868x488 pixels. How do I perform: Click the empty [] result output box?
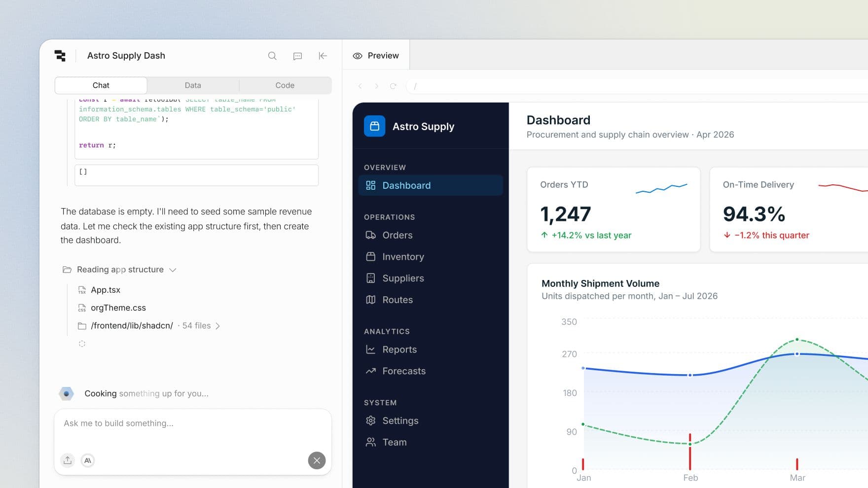(x=196, y=175)
